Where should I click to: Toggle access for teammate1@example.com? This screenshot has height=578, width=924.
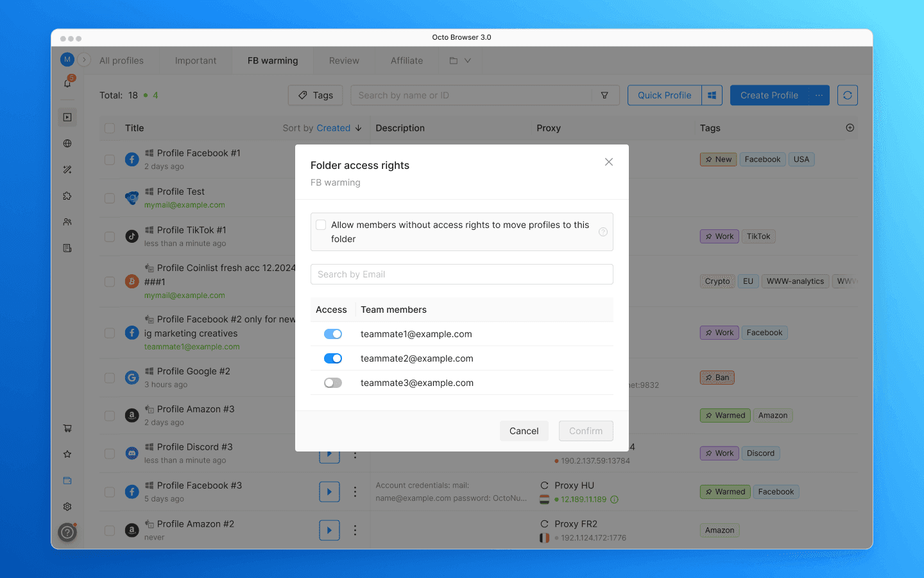[x=333, y=334]
